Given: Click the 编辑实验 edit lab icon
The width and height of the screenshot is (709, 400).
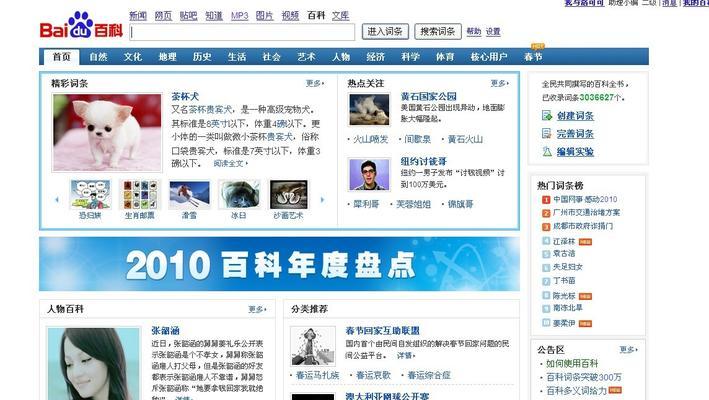Looking at the screenshot, I should click(x=547, y=151).
